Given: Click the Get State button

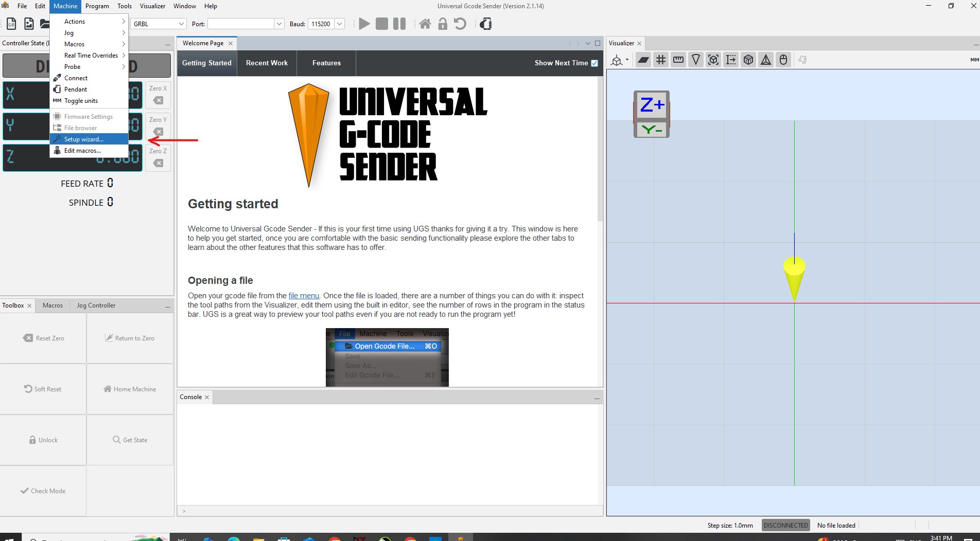Looking at the screenshot, I should pyautogui.click(x=130, y=440).
